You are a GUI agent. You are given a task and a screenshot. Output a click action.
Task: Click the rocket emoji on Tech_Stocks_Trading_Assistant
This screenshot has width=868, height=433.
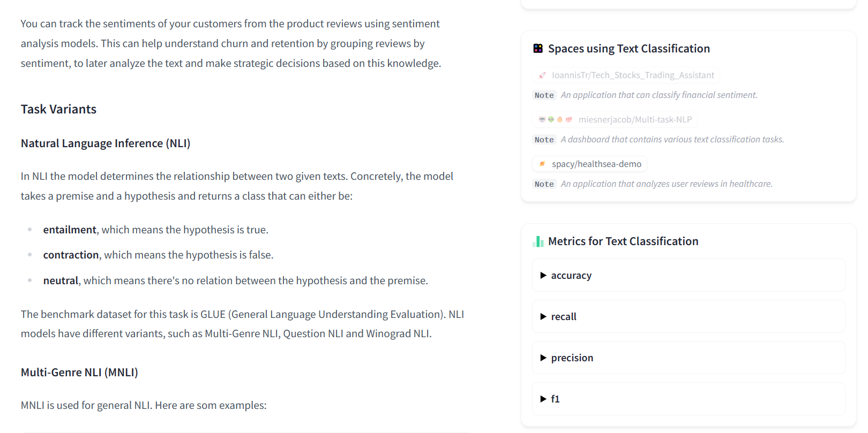coord(542,75)
